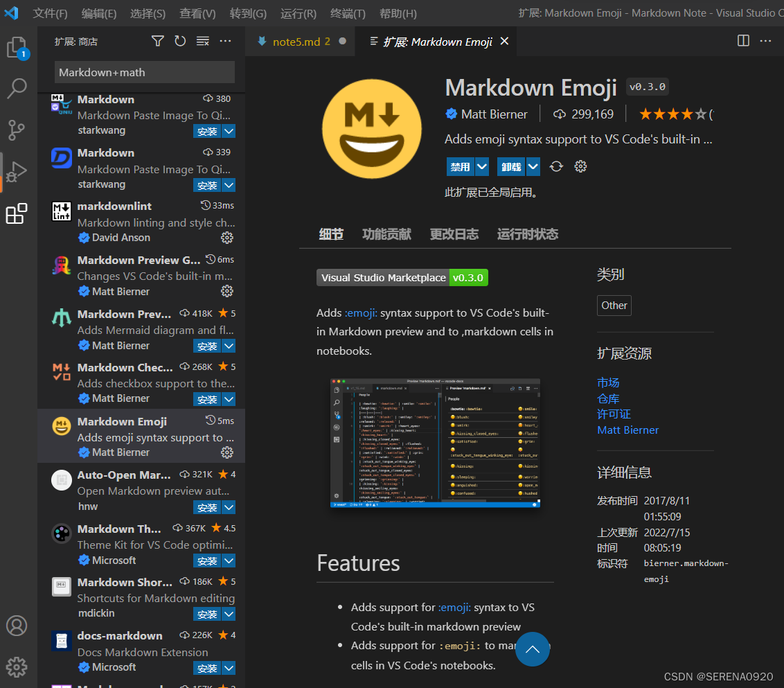Viewport: 784px width, 688px height.
Task: Switch to the 运行时状态 tab
Action: (x=528, y=234)
